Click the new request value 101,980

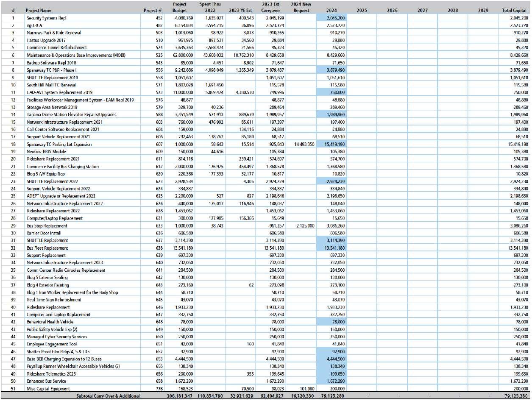tap(308, 389)
